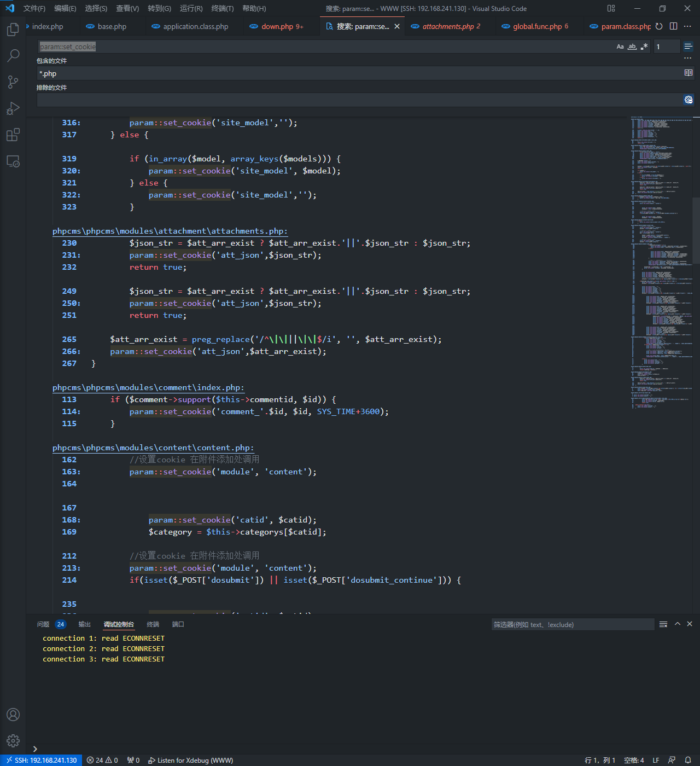Viewport: 700px width, 766px height.
Task: Open the editor tabs more actions menu
Action: click(x=687, y=26)
